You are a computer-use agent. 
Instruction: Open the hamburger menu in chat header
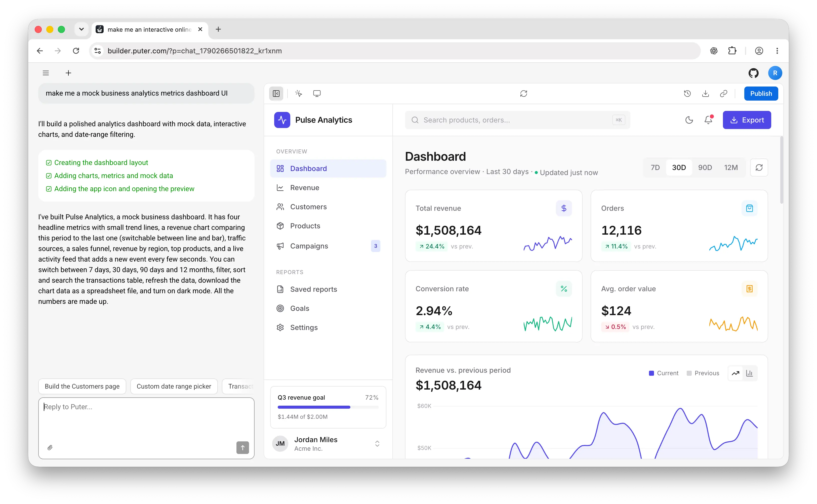(x=46, y=73)
